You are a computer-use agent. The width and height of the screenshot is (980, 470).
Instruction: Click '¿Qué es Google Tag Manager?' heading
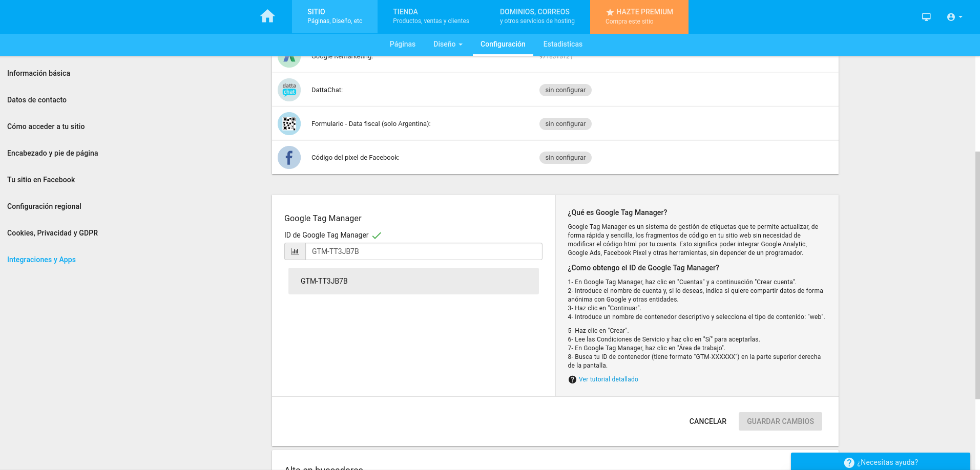click(617, 212)
